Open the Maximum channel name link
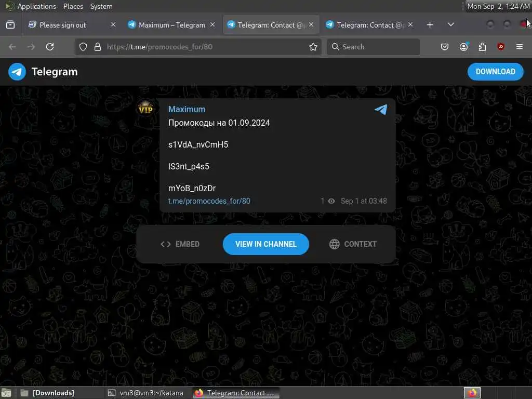Screen dimensions: 532x399 (187, 109)
